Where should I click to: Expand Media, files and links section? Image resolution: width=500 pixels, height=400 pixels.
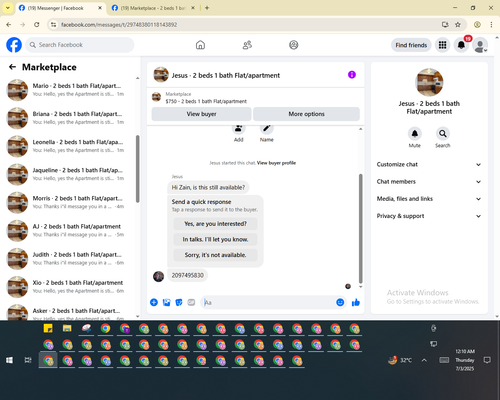[429, 199]
